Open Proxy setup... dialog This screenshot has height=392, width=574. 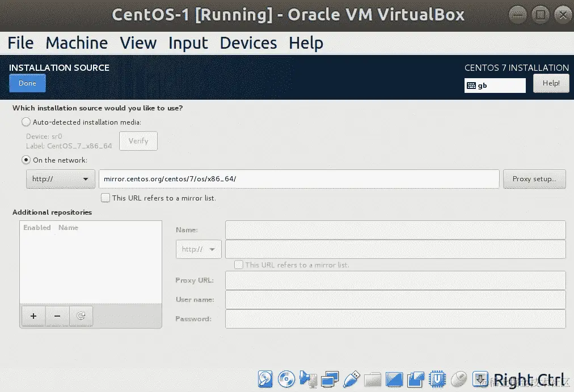pyautogui.click(x=534, y=179)
